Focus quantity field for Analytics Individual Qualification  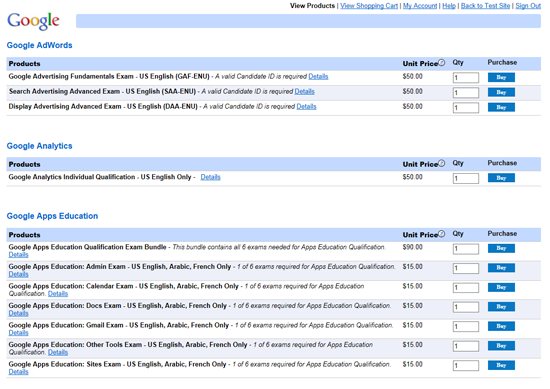point(465,178)
